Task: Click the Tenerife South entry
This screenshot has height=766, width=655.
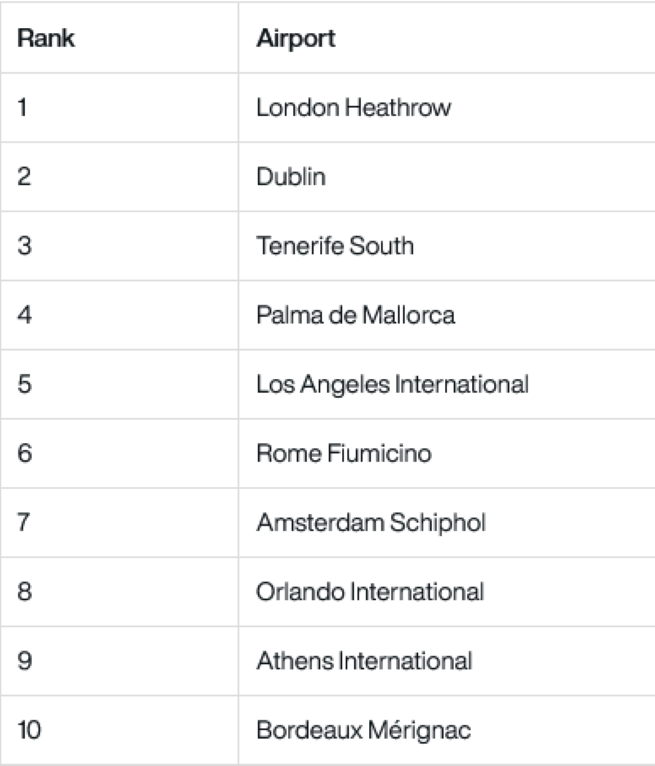Action: coord(335,246)
